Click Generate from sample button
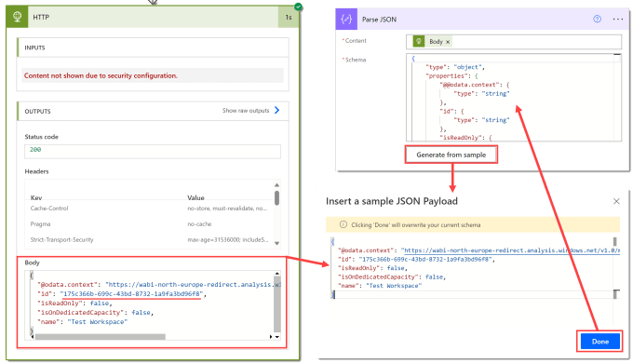 tap(451, 155)
